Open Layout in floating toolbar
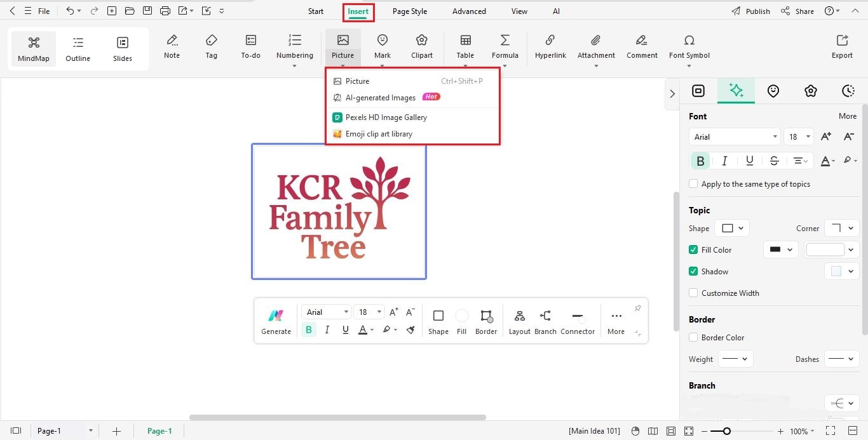Image resolution: width=868 pixels, height=440 pixels. tap(519, 322)
